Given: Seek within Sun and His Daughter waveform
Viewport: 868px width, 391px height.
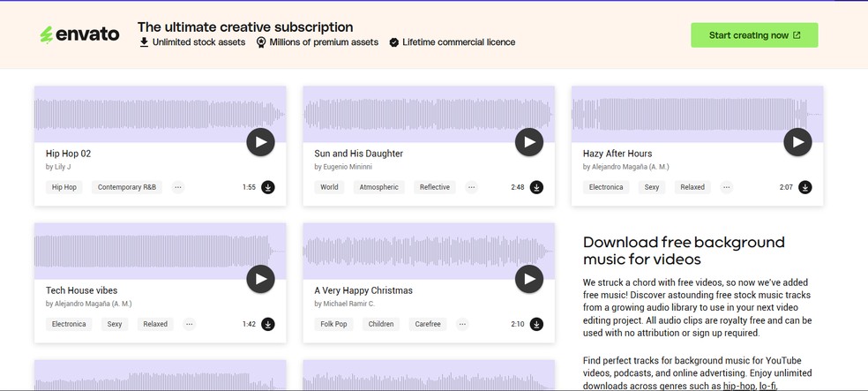Looking at the screenshot, I should coord(429,114).
